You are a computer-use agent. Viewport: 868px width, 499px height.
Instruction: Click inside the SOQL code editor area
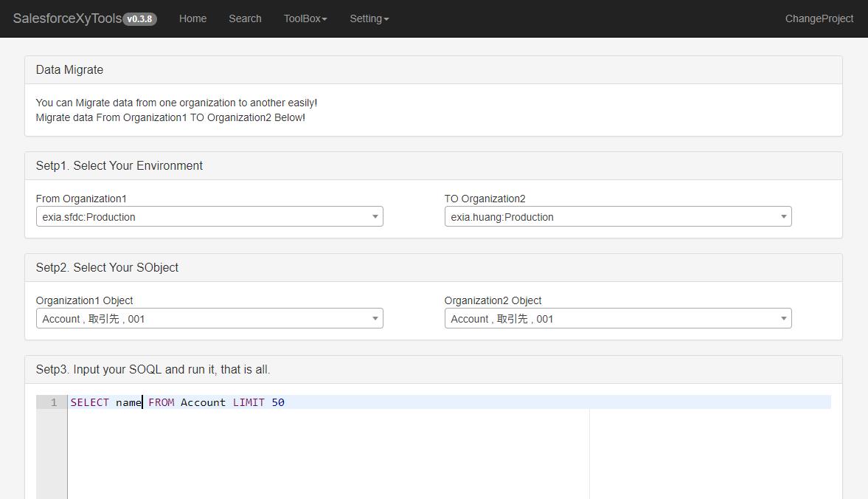(449, 447)
